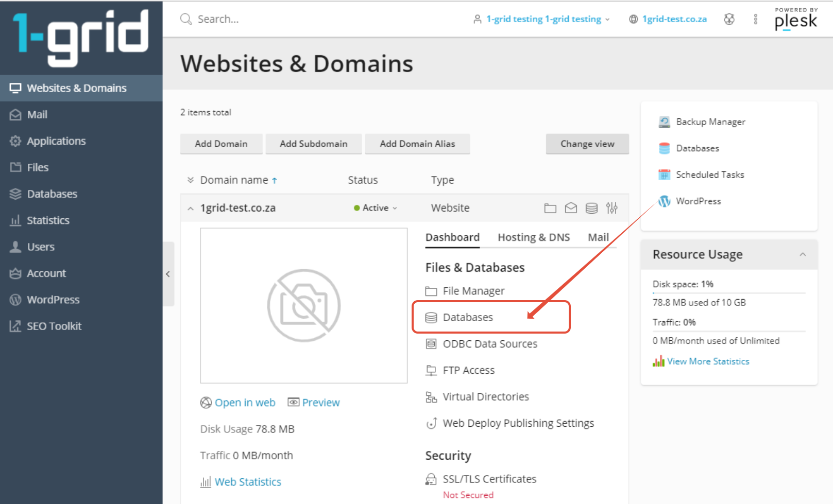Click the Plesk octopus advisor icon
The image size is (833, 504).
pos(729,19)
